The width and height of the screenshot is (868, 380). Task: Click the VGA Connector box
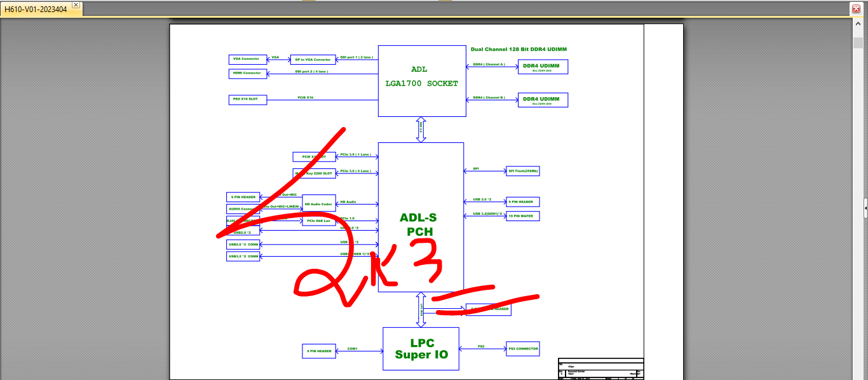tap(247, 59)
